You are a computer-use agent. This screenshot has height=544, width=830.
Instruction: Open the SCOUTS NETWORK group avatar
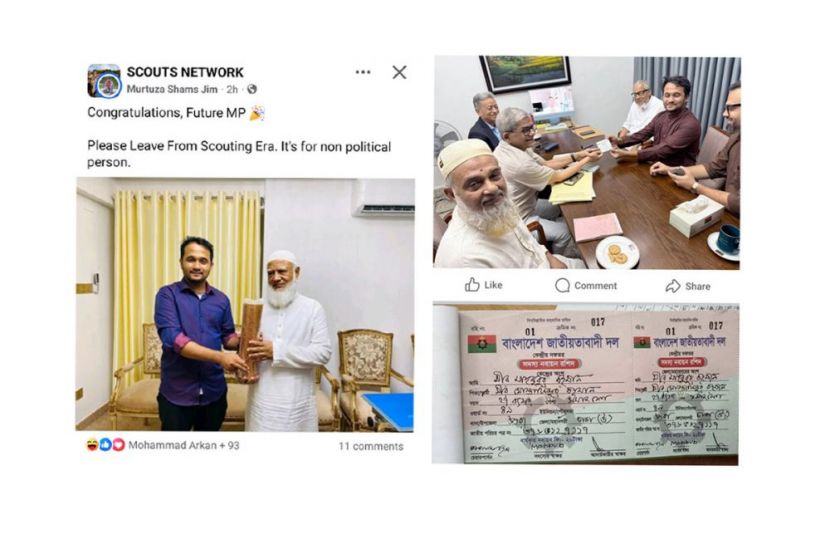click(104, 81)
